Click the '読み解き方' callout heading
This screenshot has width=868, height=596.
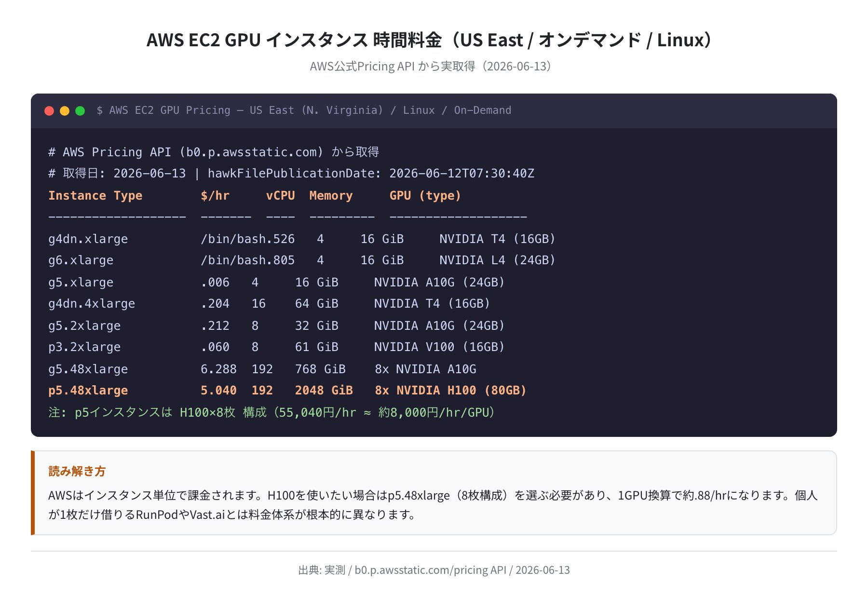pyautogui.click(x=77, y=471)
